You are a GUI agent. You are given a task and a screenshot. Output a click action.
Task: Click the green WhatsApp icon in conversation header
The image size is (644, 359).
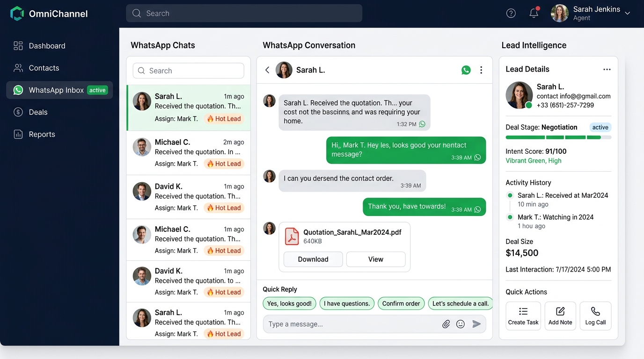(x=466, y=70)
